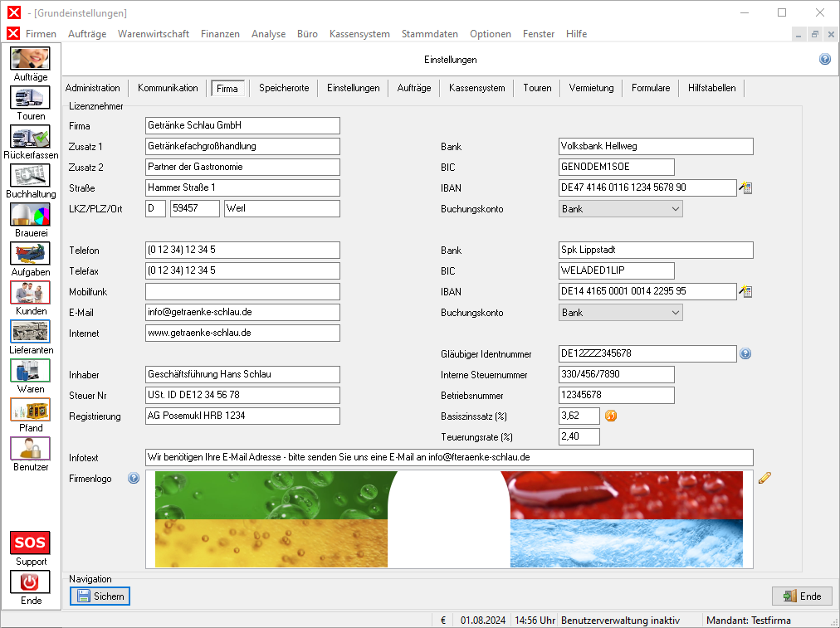Click the Firmenlogo banner image

pyautogui.click(x=448, y=519)
